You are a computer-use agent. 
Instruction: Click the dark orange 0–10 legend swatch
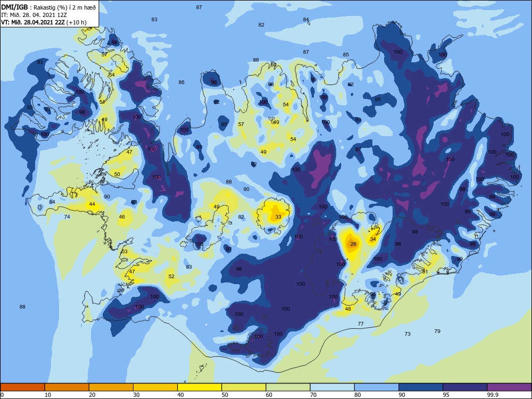pyautogui.click(x=22, y=387)
